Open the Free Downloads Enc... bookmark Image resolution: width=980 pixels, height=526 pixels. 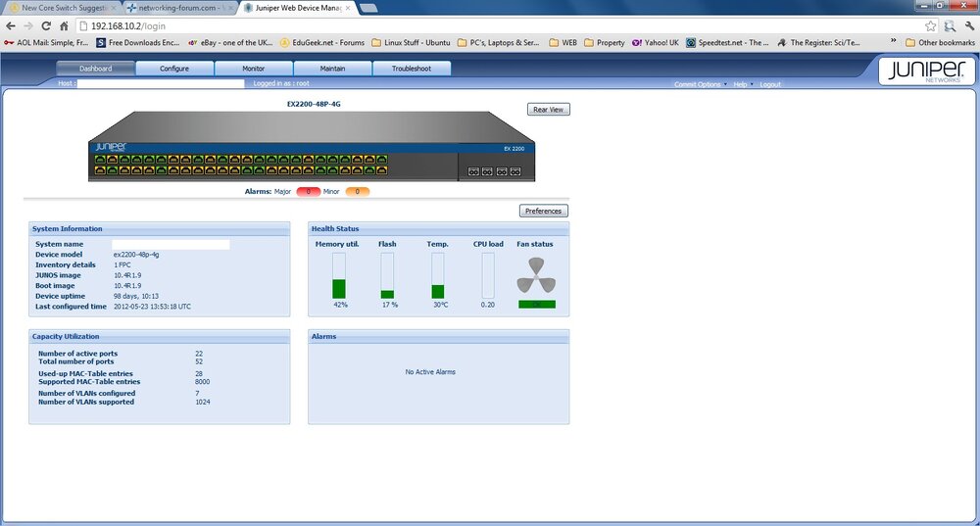coord(138,42)
